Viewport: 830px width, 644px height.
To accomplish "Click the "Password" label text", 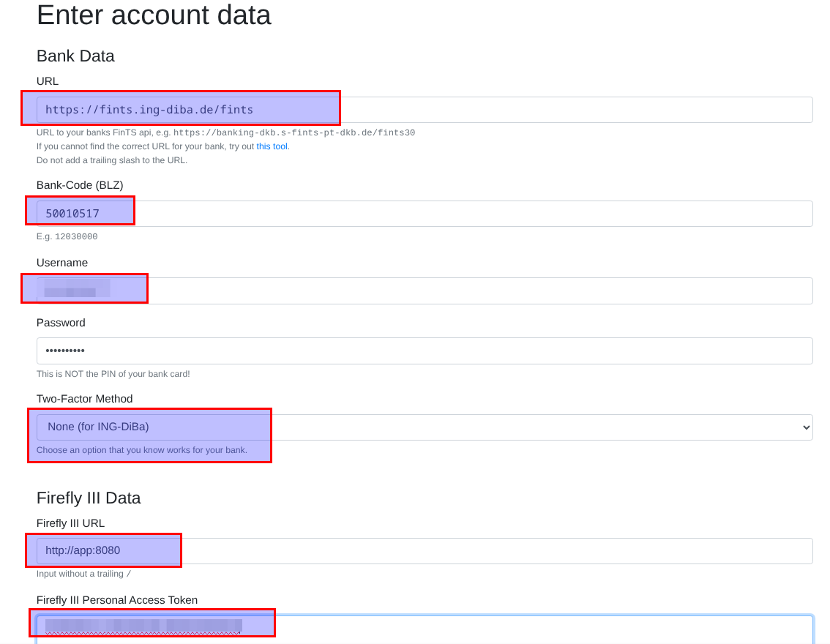I will (61, 323).
